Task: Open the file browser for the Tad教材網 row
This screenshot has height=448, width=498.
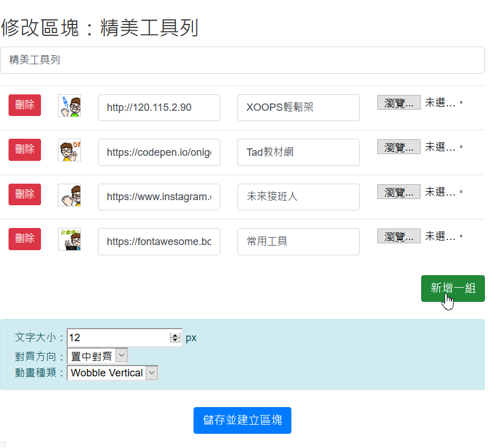Action: [398, 147]
